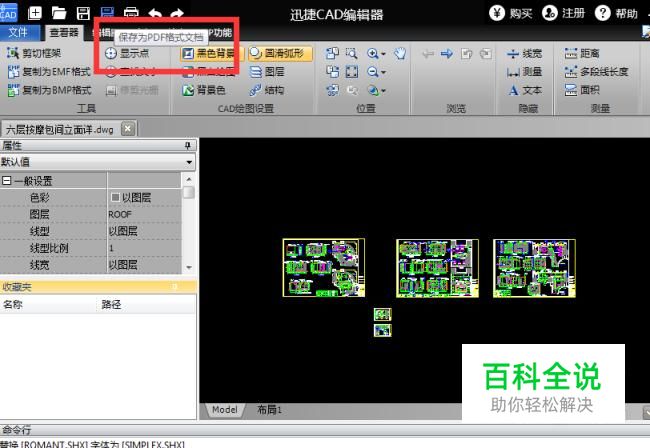This screenshot has width=650, height=448.
Task: Close the 六层按摩包间立面详.dwg tab
Action: (128, 129)
